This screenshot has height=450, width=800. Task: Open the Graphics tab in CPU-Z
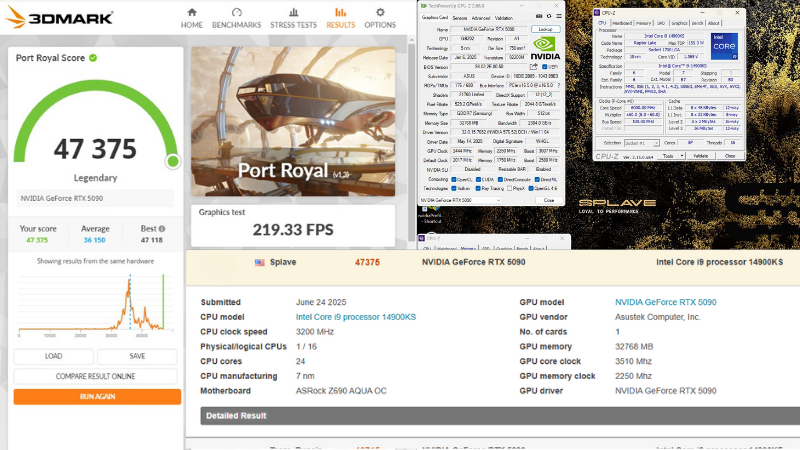point(680,23)
